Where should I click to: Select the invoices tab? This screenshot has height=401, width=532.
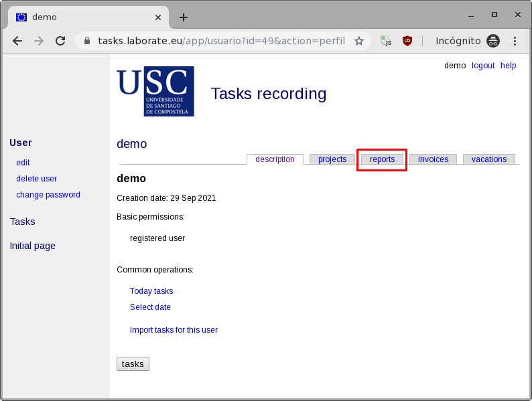[433, 159]
